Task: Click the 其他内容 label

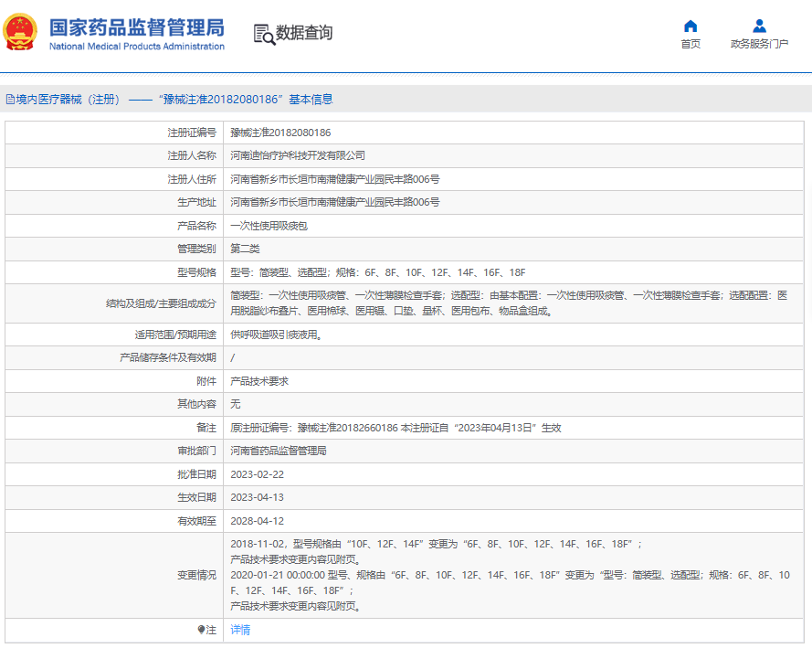Action: point(196,404)
